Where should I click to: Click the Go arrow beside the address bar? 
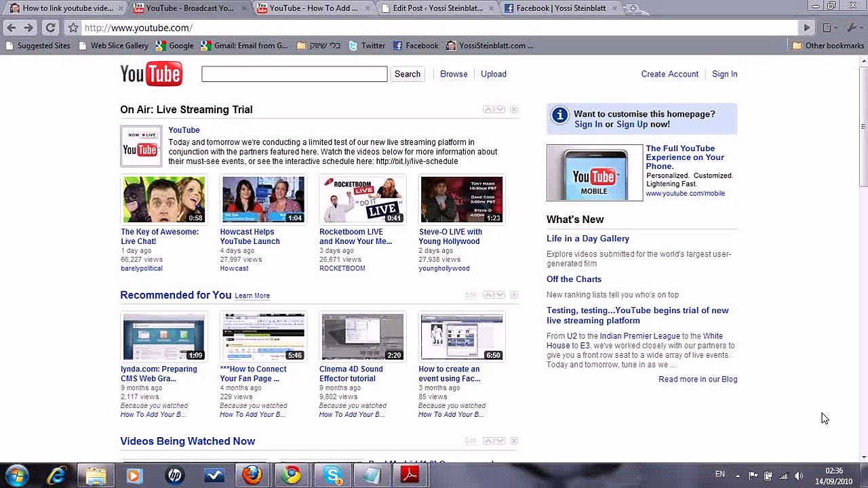coord(807,28)
